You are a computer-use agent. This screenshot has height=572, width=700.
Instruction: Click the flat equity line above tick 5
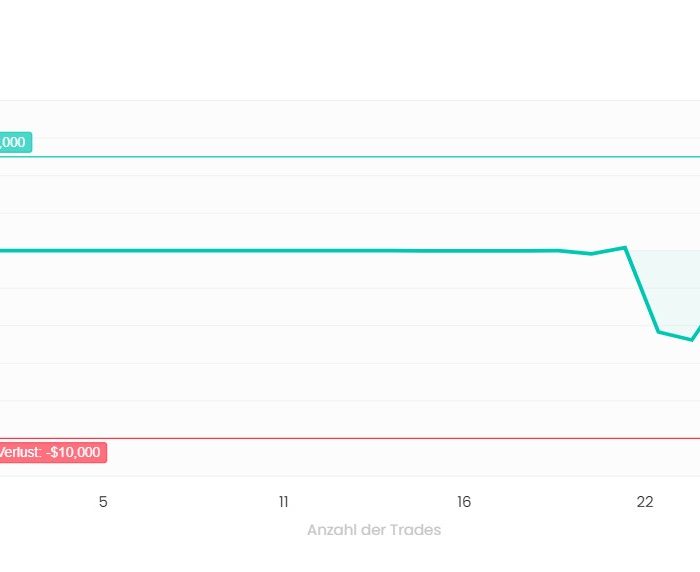[x=103, y=251]
